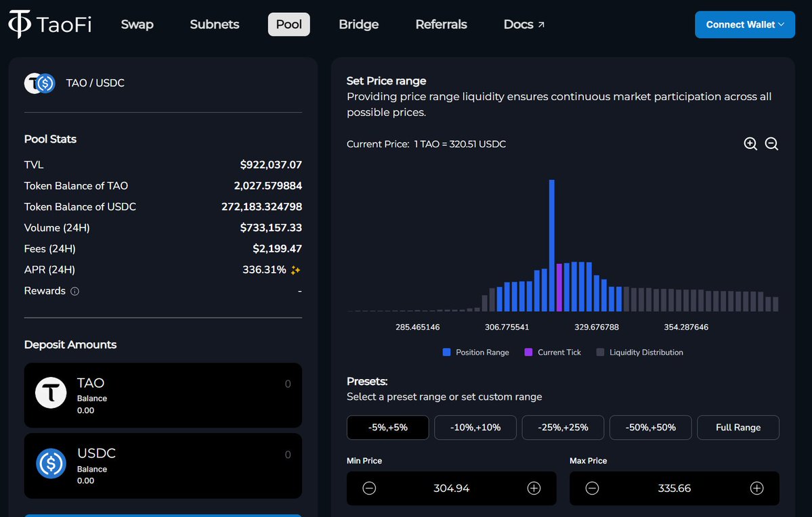The height and width of the screenshot is (517, 812).
Task: Click the Current Tick legend swatch
Action: (x=528, y=353)
